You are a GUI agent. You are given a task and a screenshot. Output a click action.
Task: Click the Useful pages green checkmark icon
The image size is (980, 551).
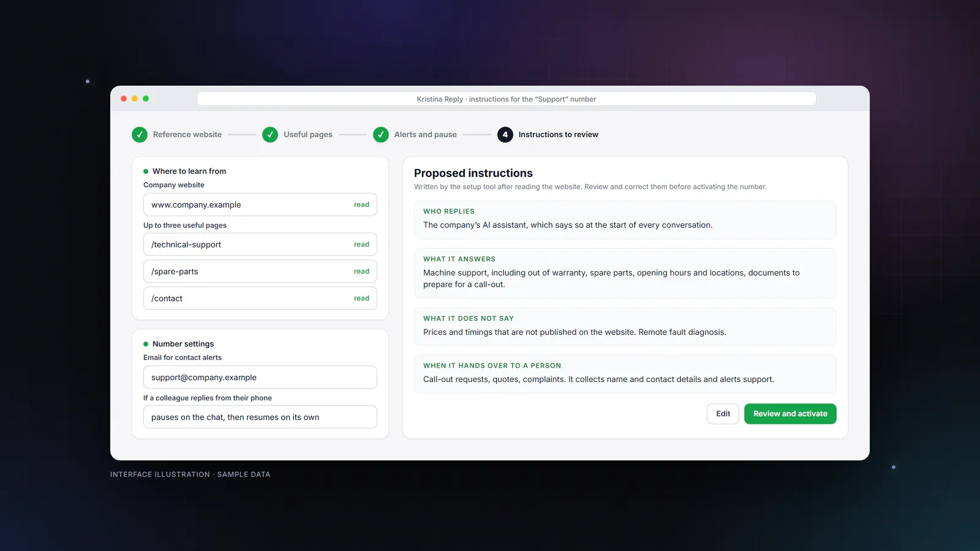tap(270, 135)
